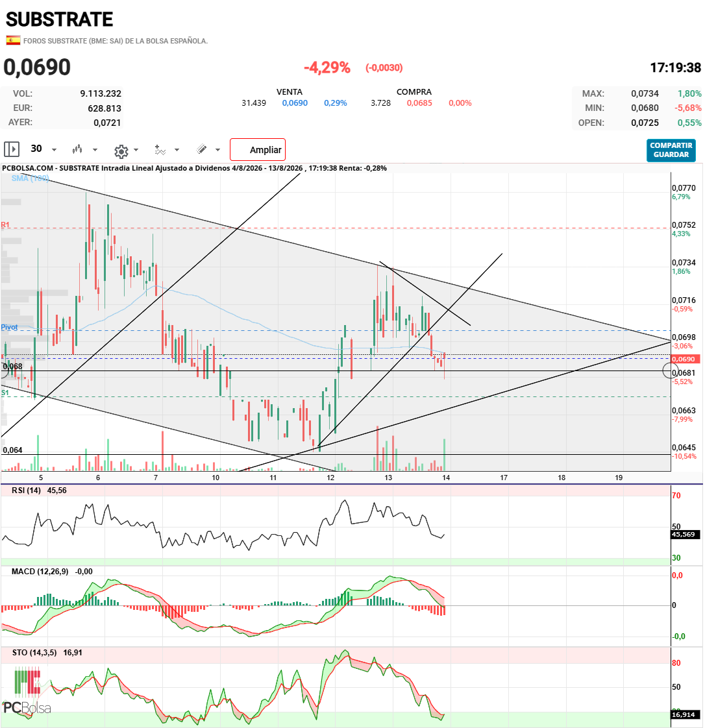Open the candlestick chart type icon
705x728 pixels.
(x=77, y=149)
